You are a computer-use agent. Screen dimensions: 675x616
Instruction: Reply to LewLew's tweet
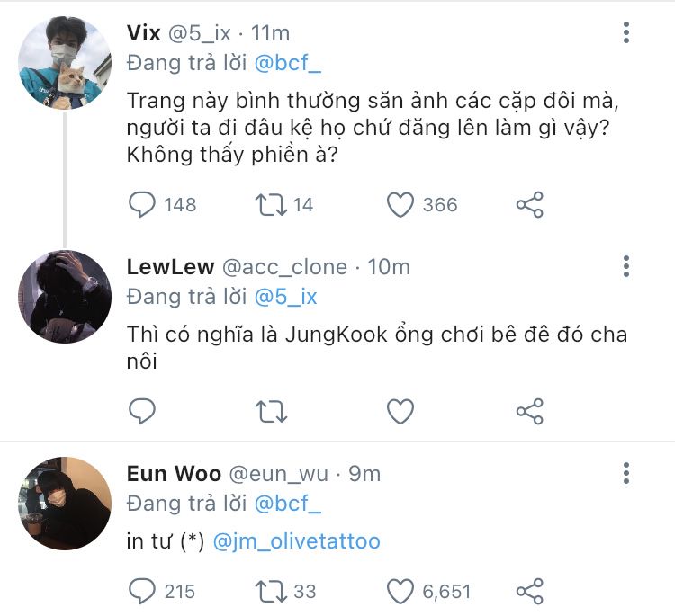143,412
